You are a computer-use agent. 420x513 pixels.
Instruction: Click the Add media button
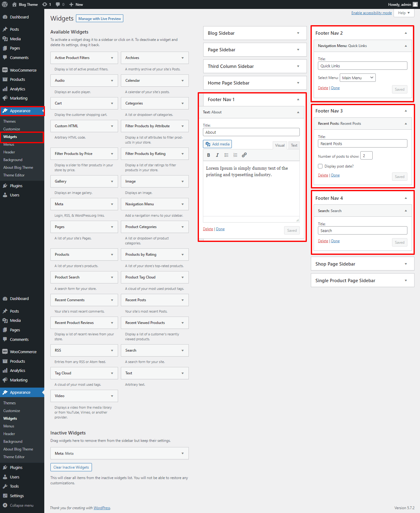tap(217, 144)
